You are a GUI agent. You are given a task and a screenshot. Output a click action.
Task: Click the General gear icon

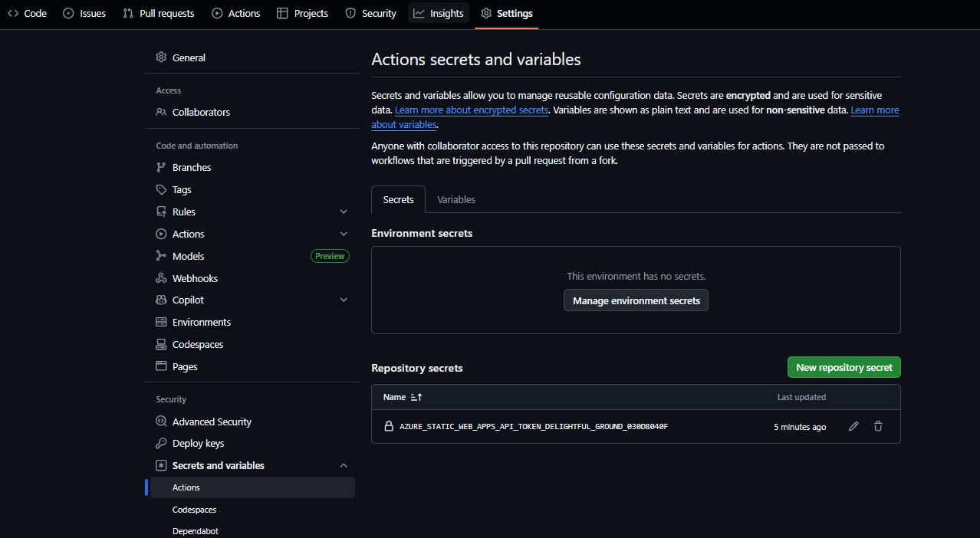161,57
